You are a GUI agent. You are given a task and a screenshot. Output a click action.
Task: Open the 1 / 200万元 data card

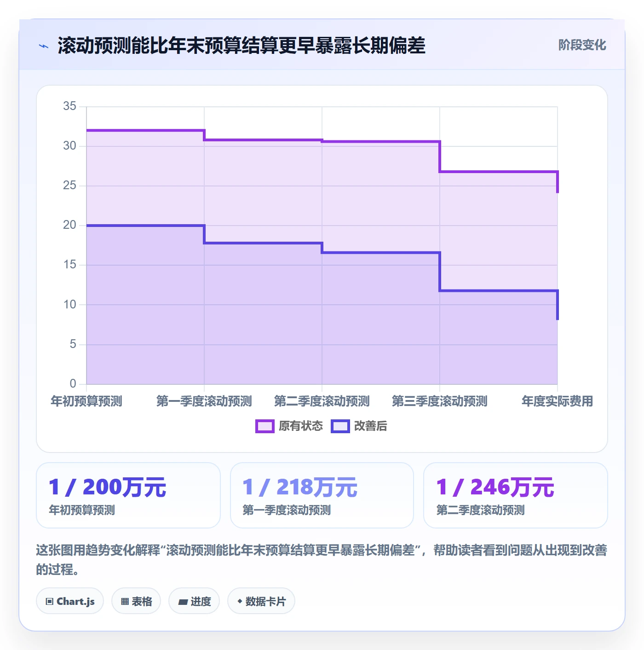click(128, 495)
